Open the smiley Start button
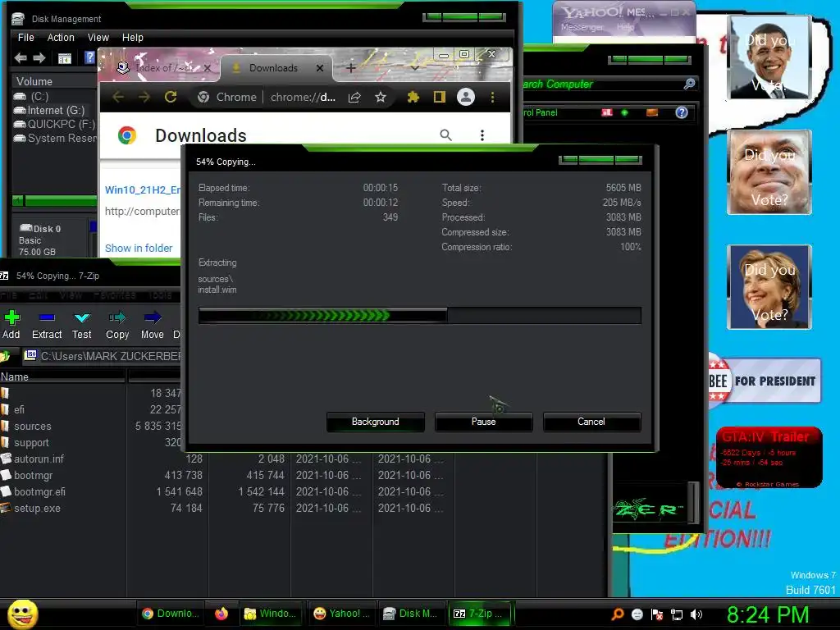The image size is (840, 630). tap(22, 614)
